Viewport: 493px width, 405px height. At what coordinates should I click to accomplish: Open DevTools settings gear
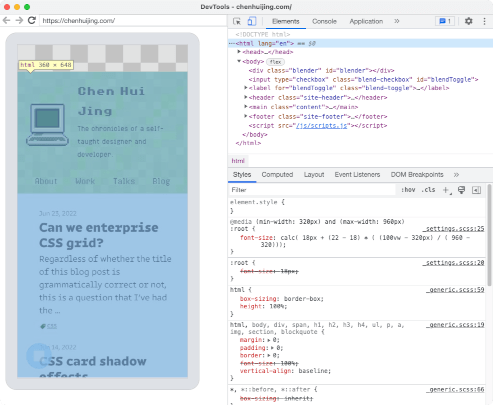click(x=469, y=21)
